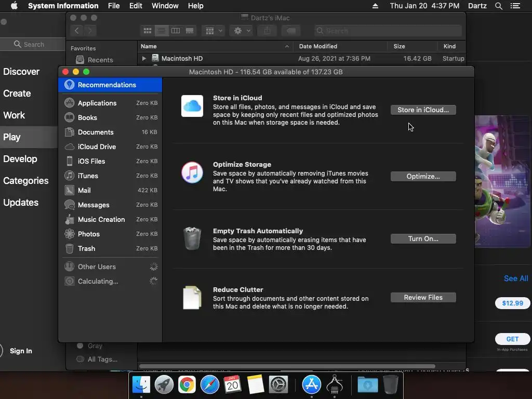
Task: Open the System Information menu
Action: (63, 6)
